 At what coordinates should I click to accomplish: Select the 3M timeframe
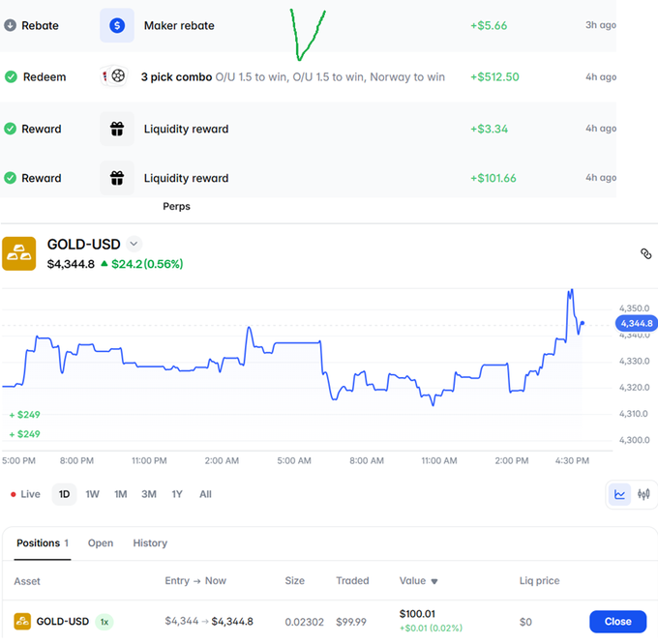click(149, 494)
